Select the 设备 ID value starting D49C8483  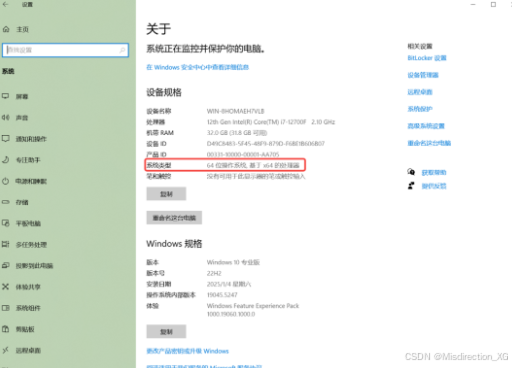[x=265, y=144]
